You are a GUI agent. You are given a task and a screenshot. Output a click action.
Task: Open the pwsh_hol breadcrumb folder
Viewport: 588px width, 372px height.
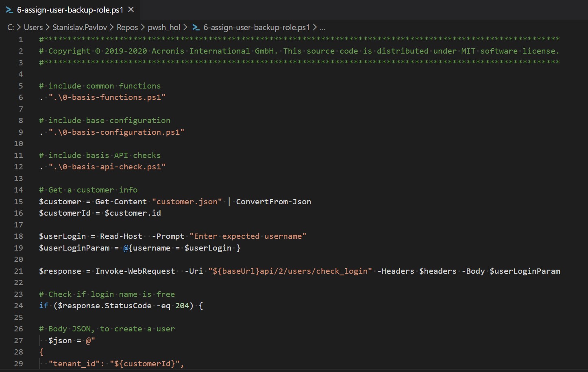(164, 27)
